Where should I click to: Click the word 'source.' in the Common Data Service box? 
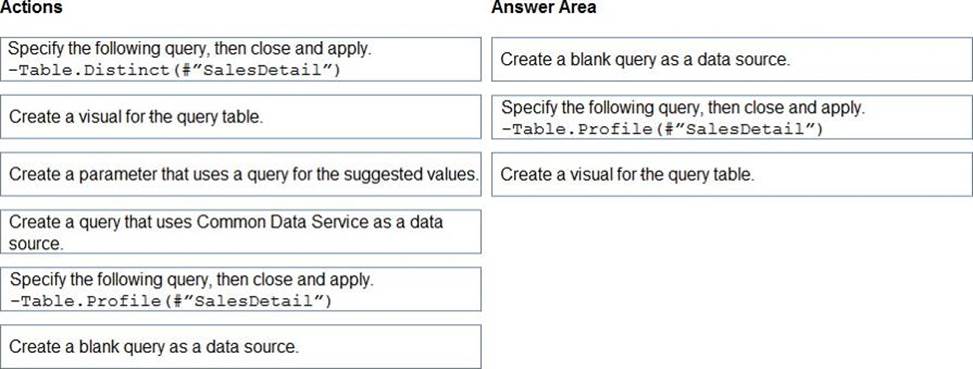(x=36, y=244)
